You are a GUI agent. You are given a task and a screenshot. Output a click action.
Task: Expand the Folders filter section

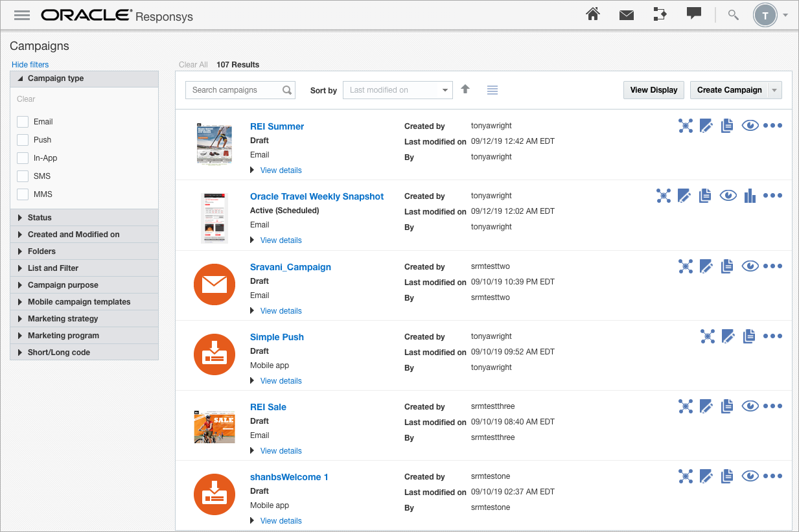coord(84,251)
